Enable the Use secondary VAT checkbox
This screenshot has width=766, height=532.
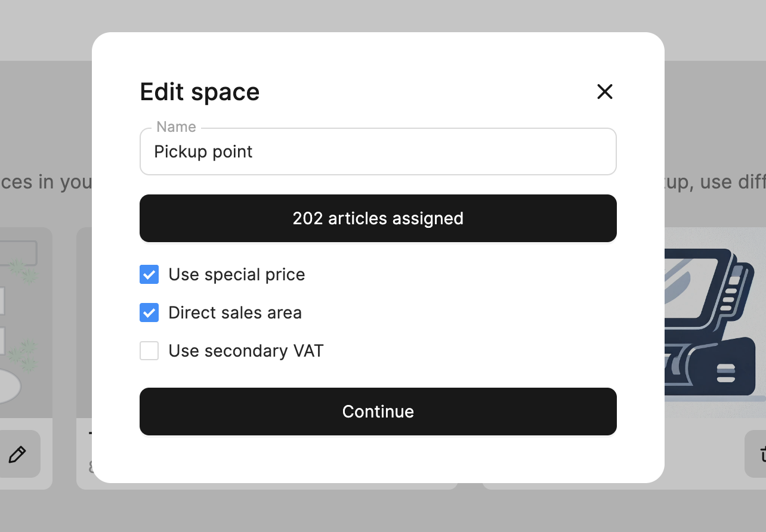149,351
